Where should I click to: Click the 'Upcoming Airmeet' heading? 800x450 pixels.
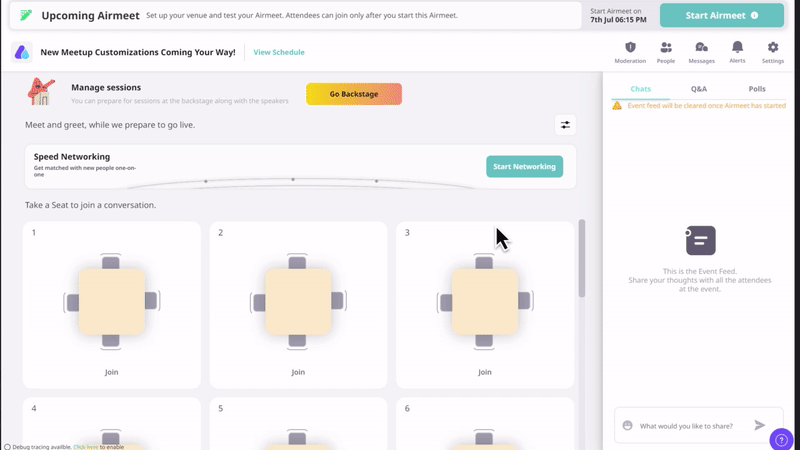90,15
